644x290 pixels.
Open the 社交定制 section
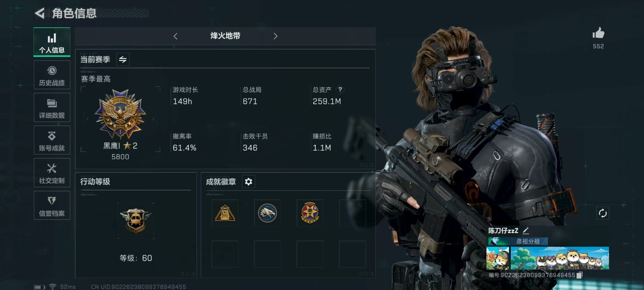point(52,173)
